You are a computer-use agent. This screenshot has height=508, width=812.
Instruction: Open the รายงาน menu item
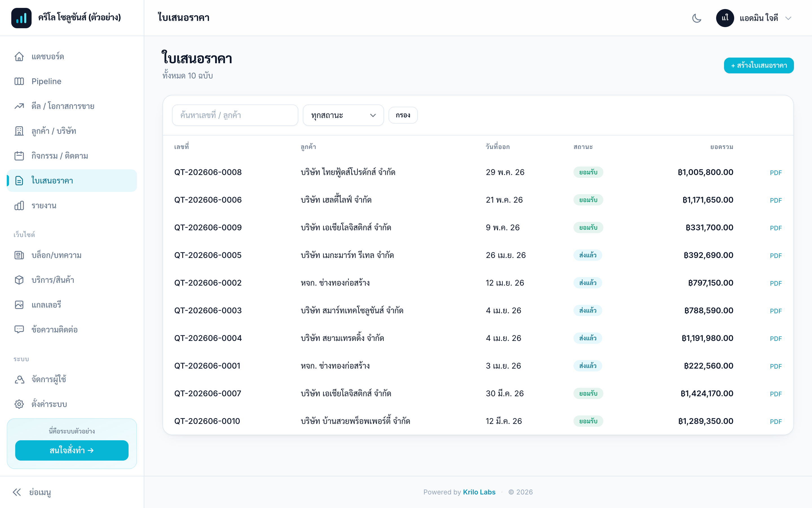coord(72,206)
